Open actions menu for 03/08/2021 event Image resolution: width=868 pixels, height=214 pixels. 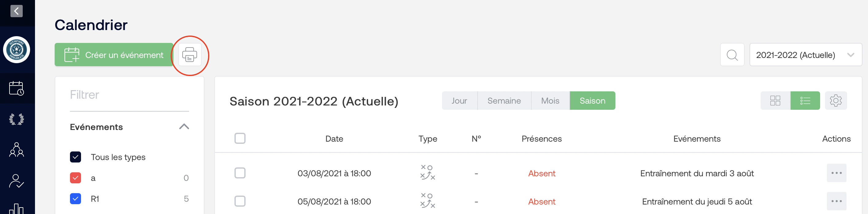pos(836,173)
